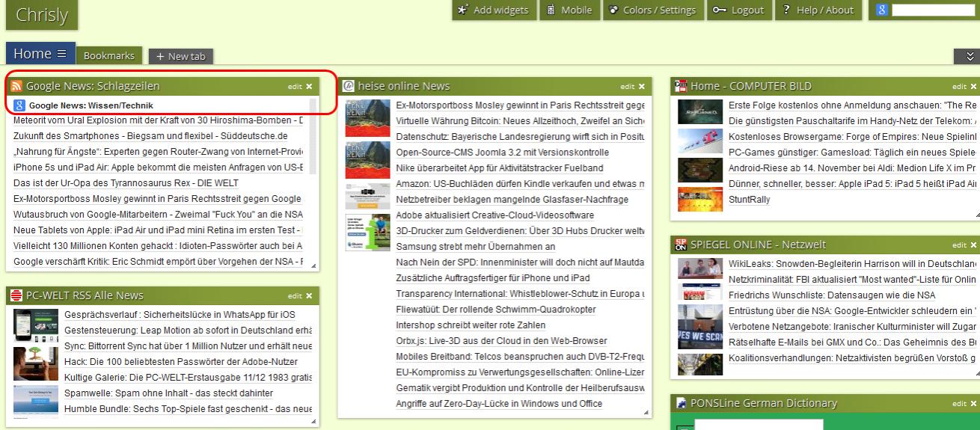Open 'Kostenloses Browsergame: Forge of Empires' link
This screenshot has width=980, height=430.
853,137
